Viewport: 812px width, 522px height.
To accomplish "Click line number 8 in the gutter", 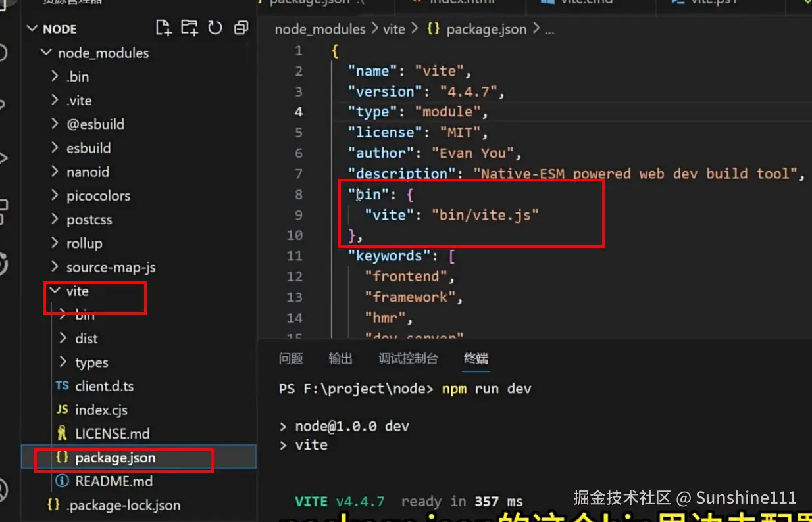I will point(299,194).
